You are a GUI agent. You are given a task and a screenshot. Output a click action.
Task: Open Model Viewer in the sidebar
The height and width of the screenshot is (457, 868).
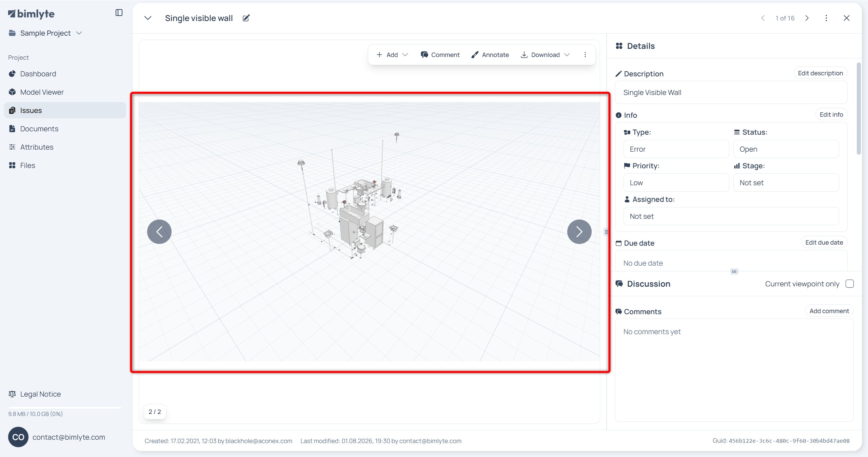coord(65,92)
